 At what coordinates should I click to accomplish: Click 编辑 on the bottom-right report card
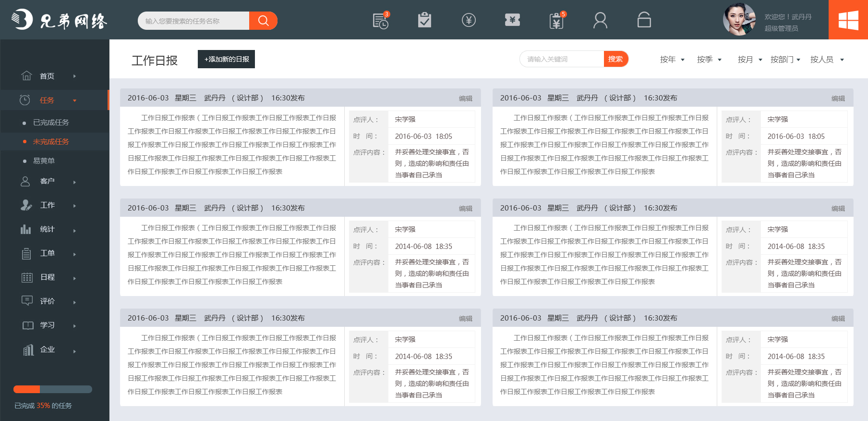(838, 319)
